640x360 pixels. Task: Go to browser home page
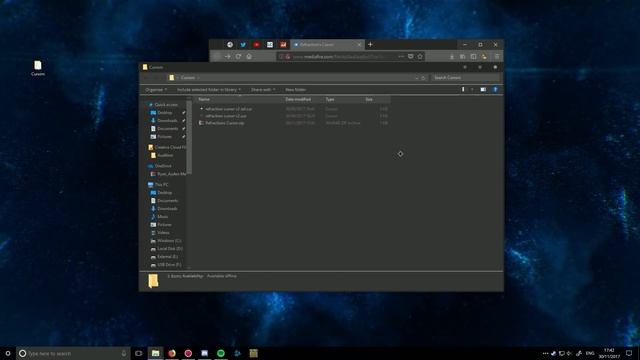249,56
